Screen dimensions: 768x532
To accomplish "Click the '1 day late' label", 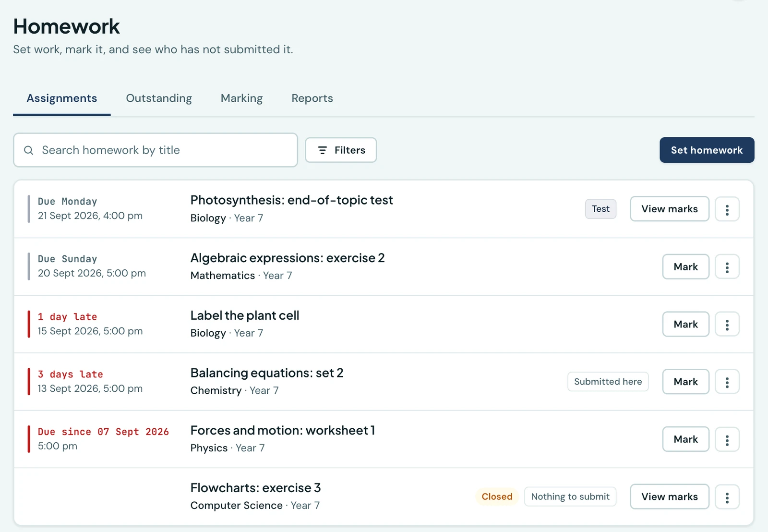I will pos(67,317).
